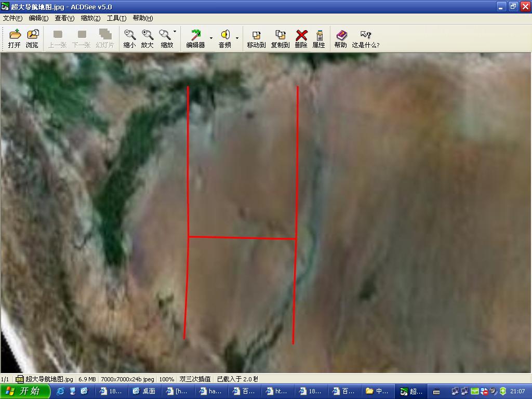Switch to the [h... taskbar window
The image size is (532, 399).
coord(178,391)
